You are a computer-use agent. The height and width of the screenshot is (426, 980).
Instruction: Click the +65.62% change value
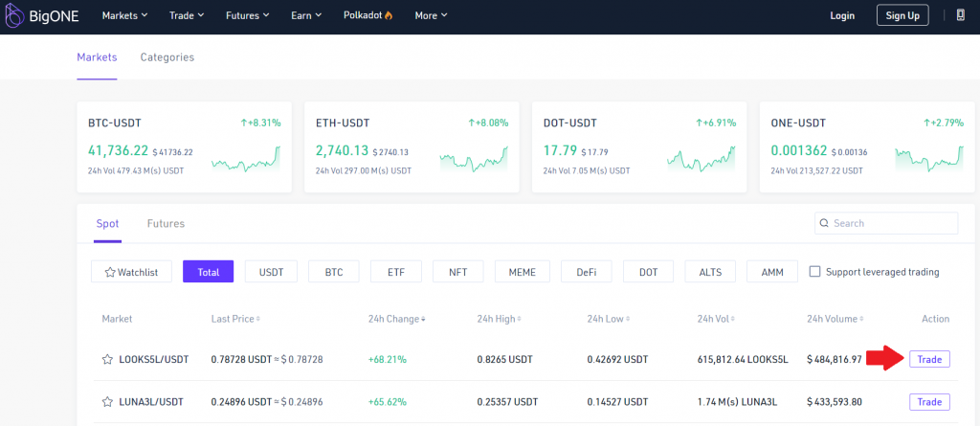pyautogui.click(x=388, y=402)
